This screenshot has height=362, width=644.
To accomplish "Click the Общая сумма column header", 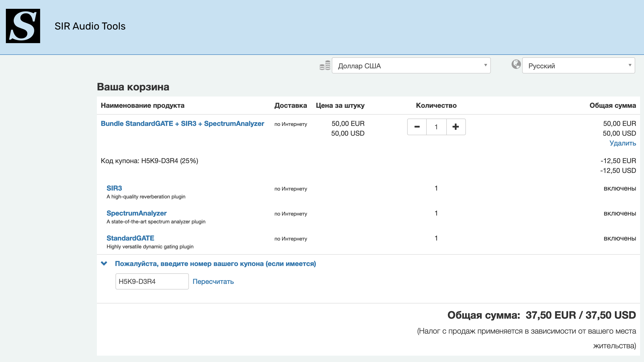I will click(612, 106).
